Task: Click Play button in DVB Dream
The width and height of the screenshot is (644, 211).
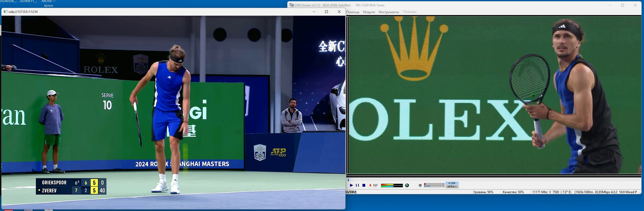Action: [x=351, y=185]
